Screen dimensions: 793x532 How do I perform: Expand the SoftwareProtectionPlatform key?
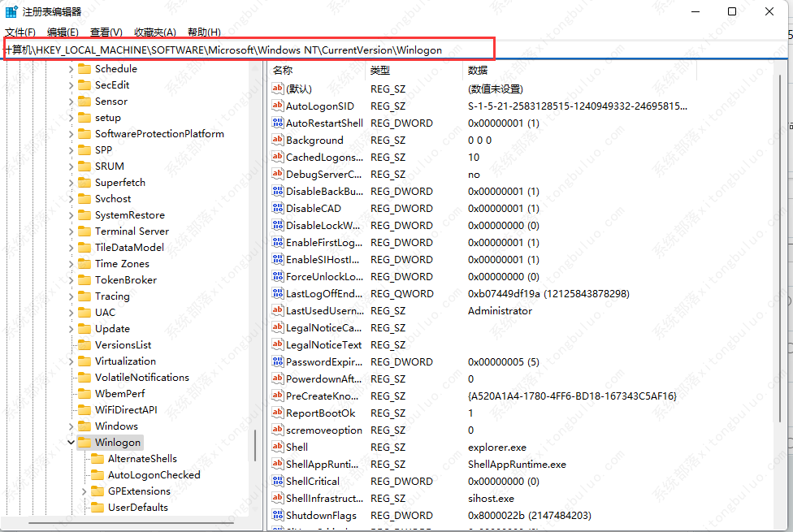[x=71, y=134]
